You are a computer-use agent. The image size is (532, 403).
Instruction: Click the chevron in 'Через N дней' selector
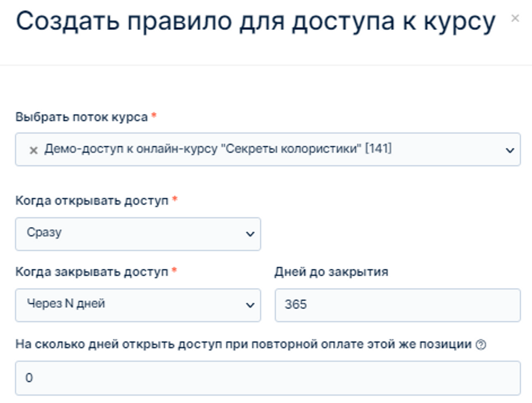(x=250, y=305)
